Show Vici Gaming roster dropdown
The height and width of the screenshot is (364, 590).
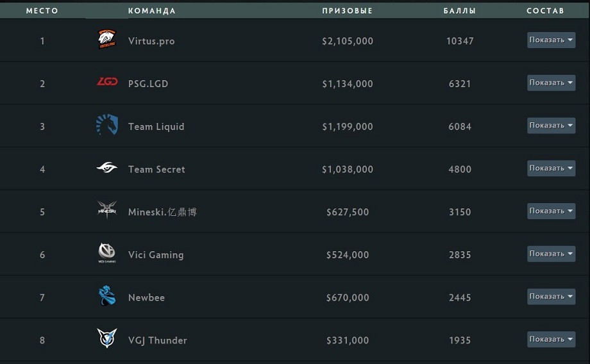tap(551, 254)
